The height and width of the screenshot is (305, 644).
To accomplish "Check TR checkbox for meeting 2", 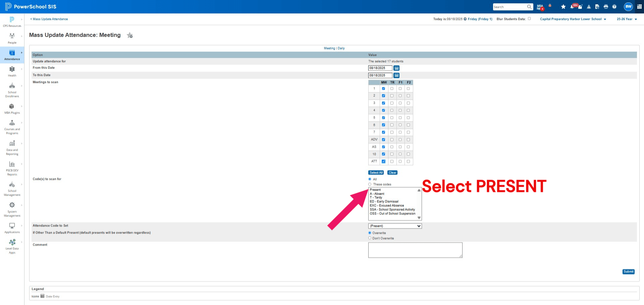I will point(392,96).
